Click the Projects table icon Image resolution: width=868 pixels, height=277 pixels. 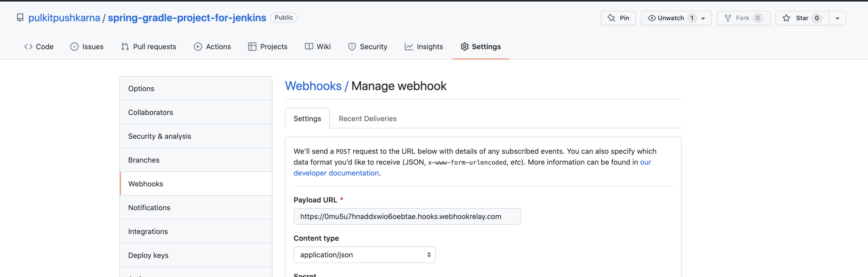(252, 47)
